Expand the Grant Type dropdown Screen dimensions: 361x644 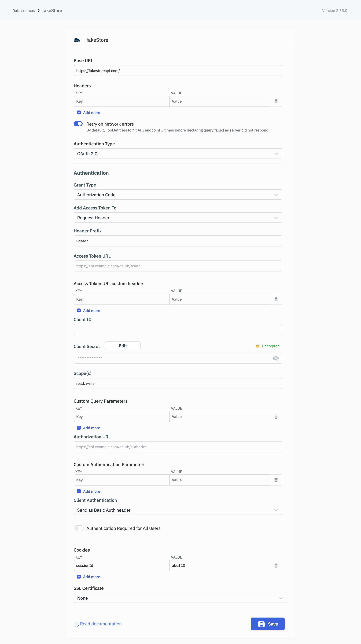(178, 195)
